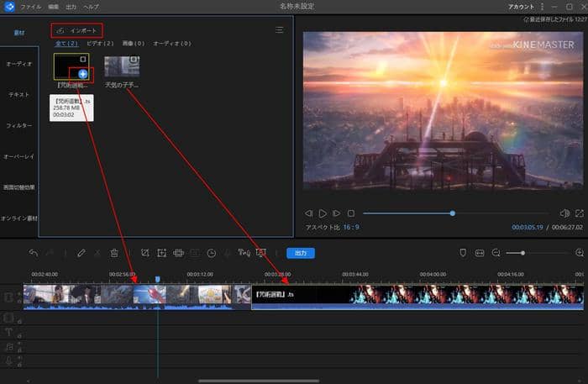Select the Zoom focus tool icon
This screenshot has width=588, height=384.
click(x=161, y=253)
